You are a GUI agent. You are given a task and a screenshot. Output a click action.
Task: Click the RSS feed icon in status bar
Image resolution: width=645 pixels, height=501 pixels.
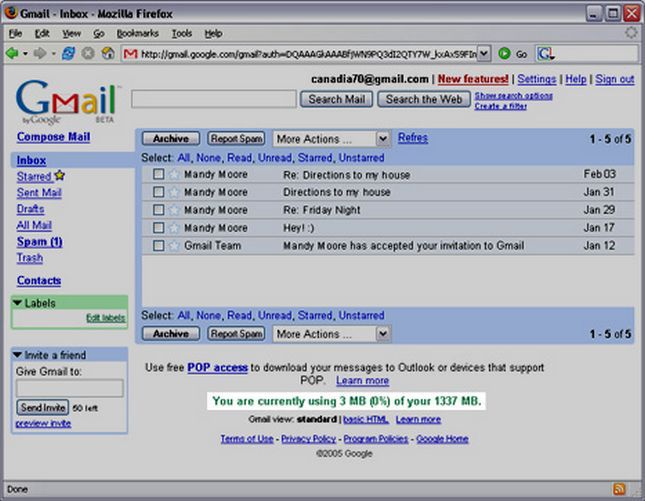tap(619, 489)
